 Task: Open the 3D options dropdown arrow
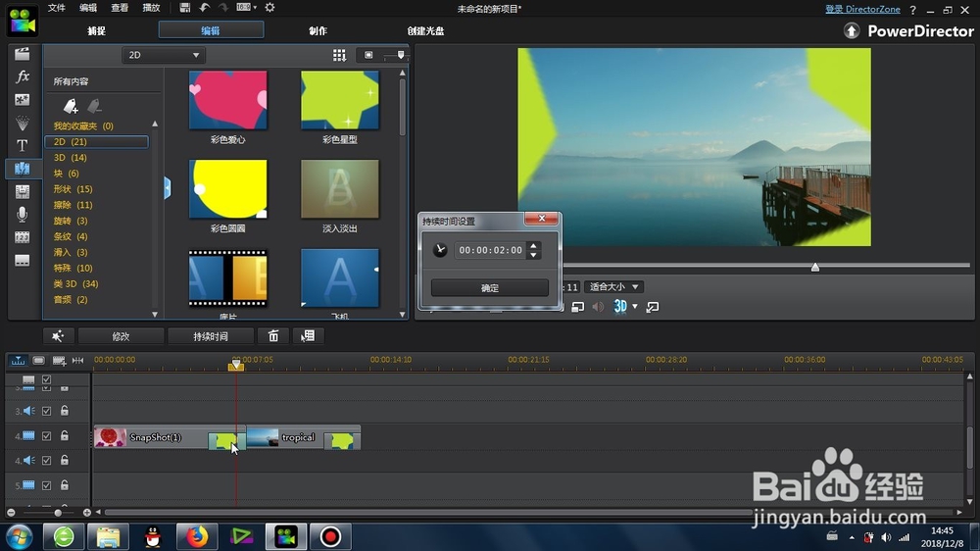[635, 307]
